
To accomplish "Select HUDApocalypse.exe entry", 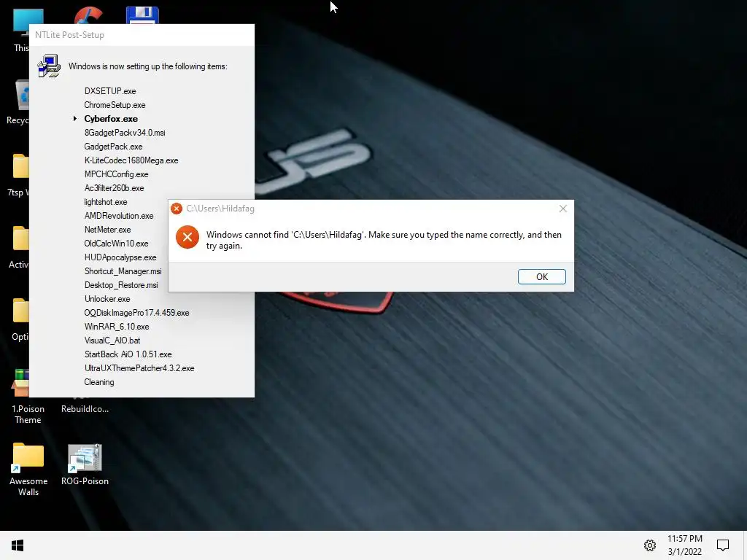I will point(120,257).
